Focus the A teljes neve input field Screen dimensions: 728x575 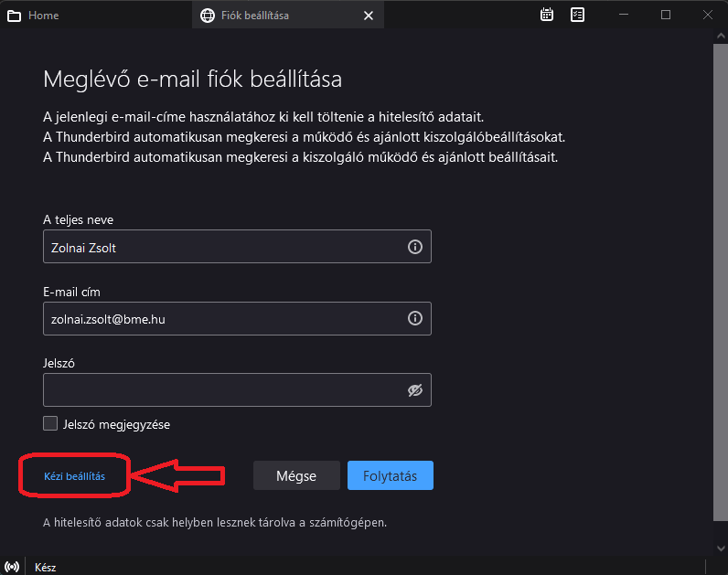click(x=237, y=247)
